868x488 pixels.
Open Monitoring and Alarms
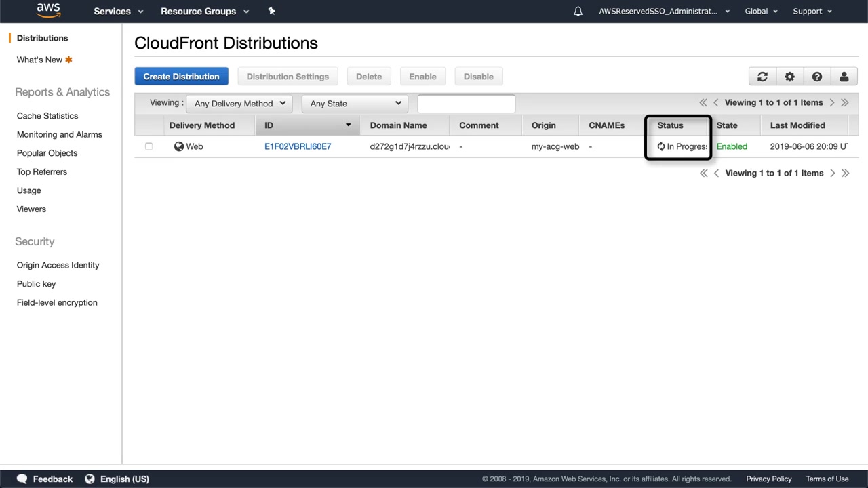coord(60,134)
